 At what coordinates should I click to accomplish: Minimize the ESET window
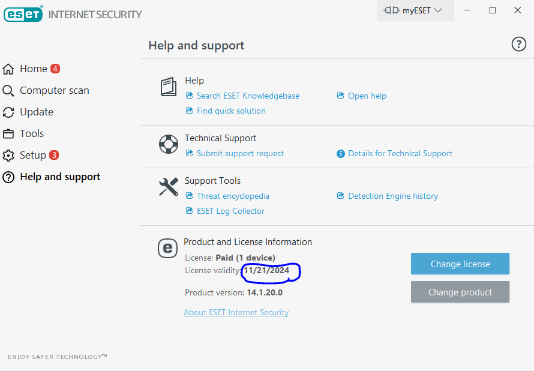(x=467, y=11)
